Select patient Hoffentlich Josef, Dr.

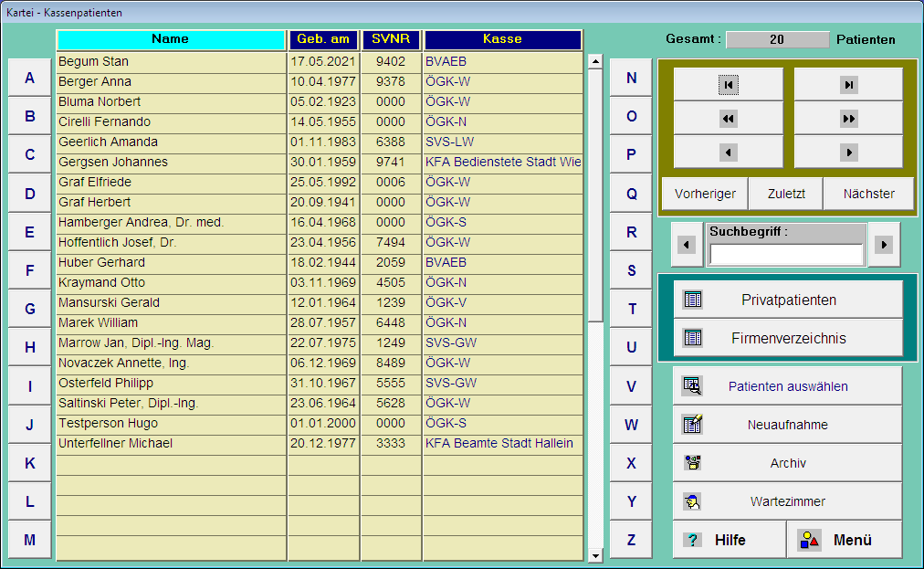pyautogui.click(x=171, y=242)
